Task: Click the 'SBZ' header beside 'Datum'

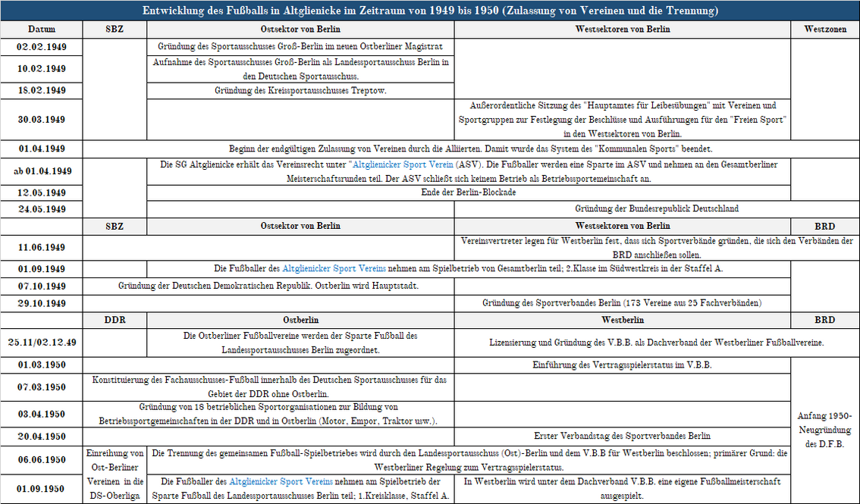Action: (115, 29)
